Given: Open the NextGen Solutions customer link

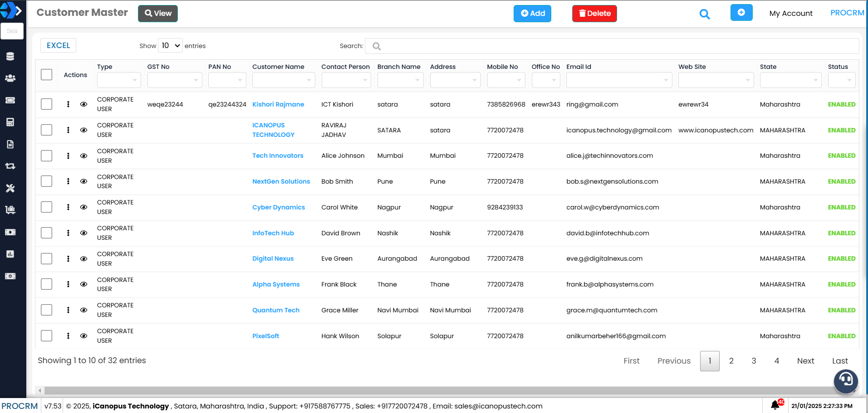Looking at the screenshot, I should pos(281,181).
